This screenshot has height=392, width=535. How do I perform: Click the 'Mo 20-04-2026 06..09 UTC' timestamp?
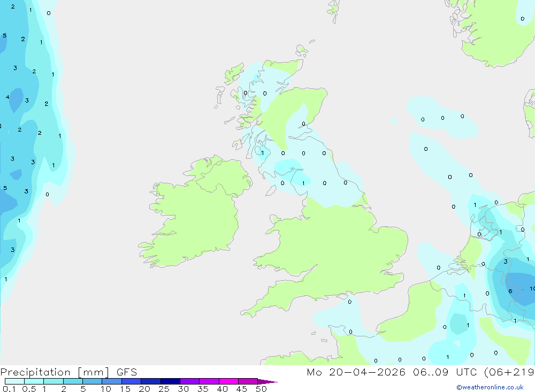click(x=393, y=372)
